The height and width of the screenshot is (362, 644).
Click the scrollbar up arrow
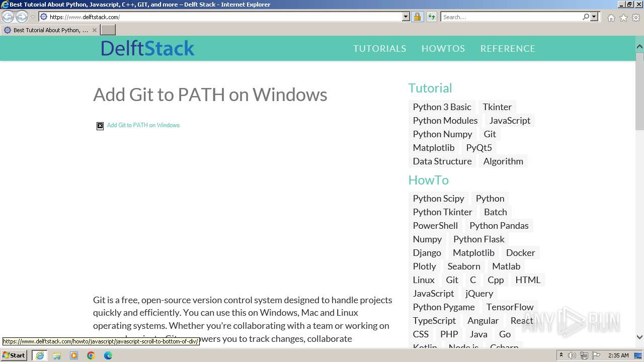639,47
